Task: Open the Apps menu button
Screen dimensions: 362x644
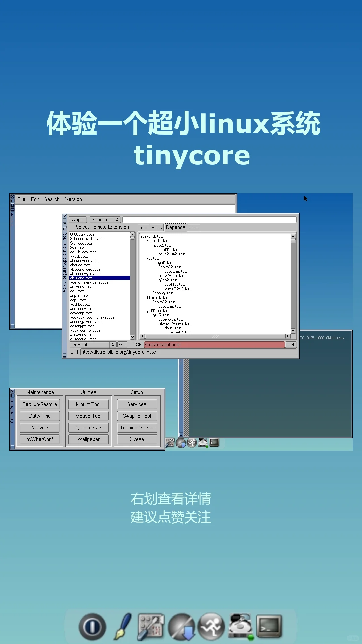Action: point(78,220)
